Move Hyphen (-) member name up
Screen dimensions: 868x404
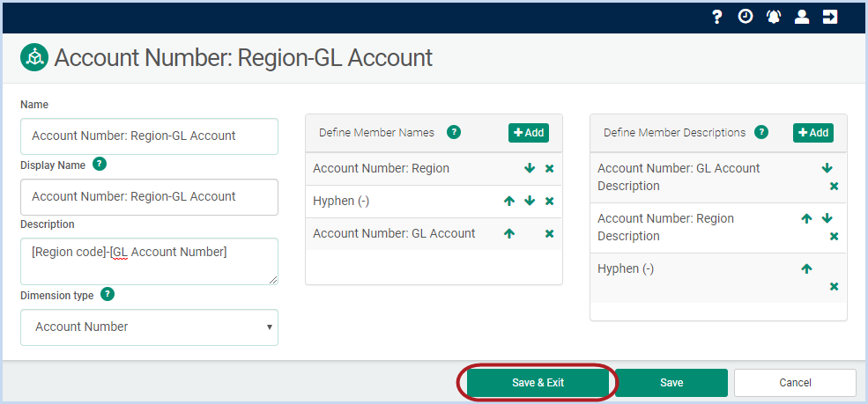click(x=509, y=202)
